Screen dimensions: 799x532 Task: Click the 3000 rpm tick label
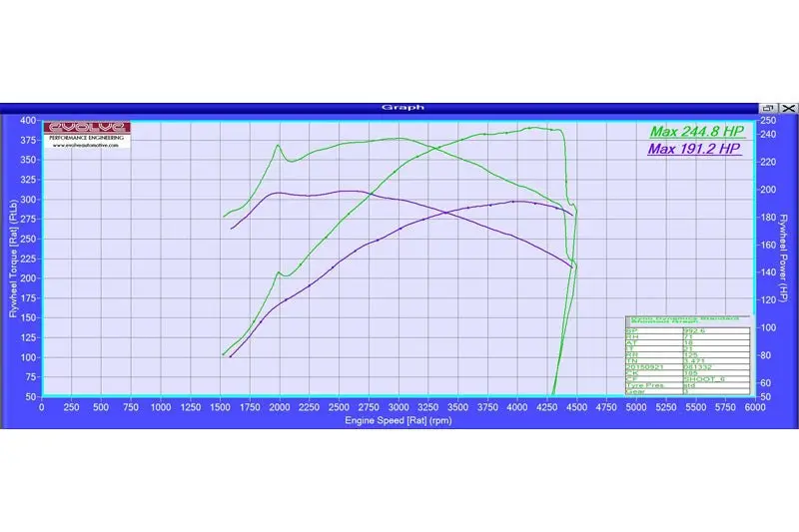(x=399, y=407)
